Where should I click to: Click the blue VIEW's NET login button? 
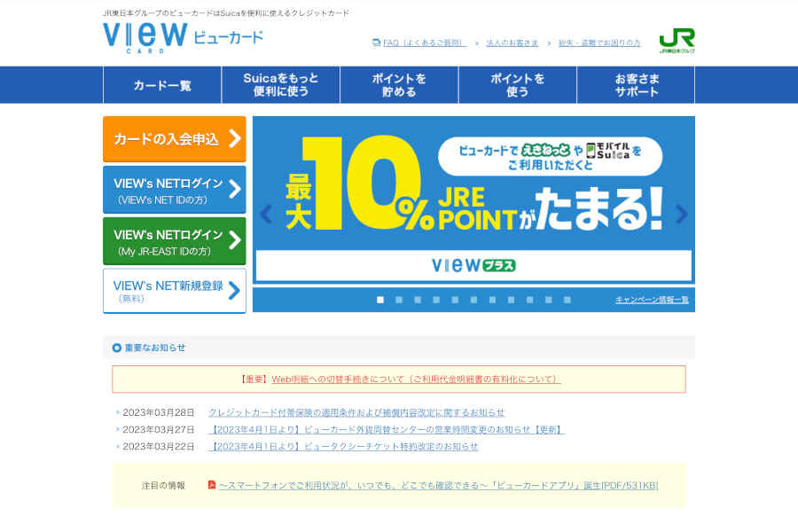175,190
